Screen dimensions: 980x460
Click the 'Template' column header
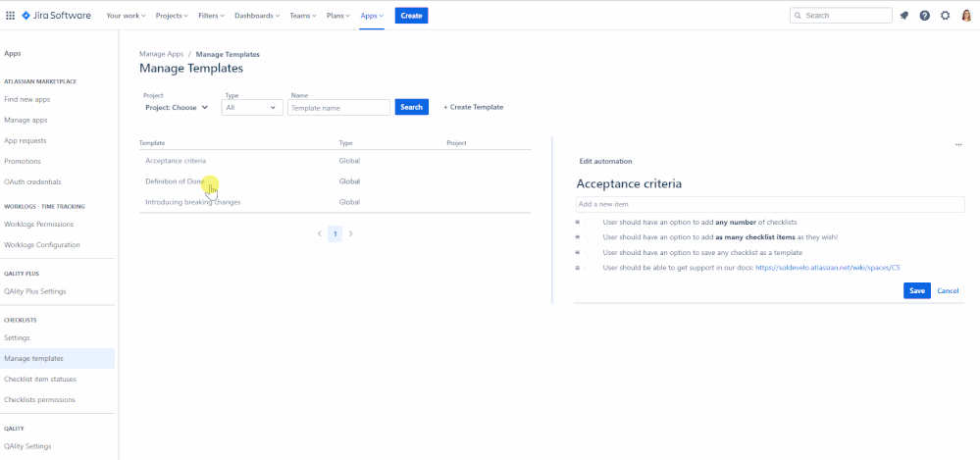(x=152, y=143)
